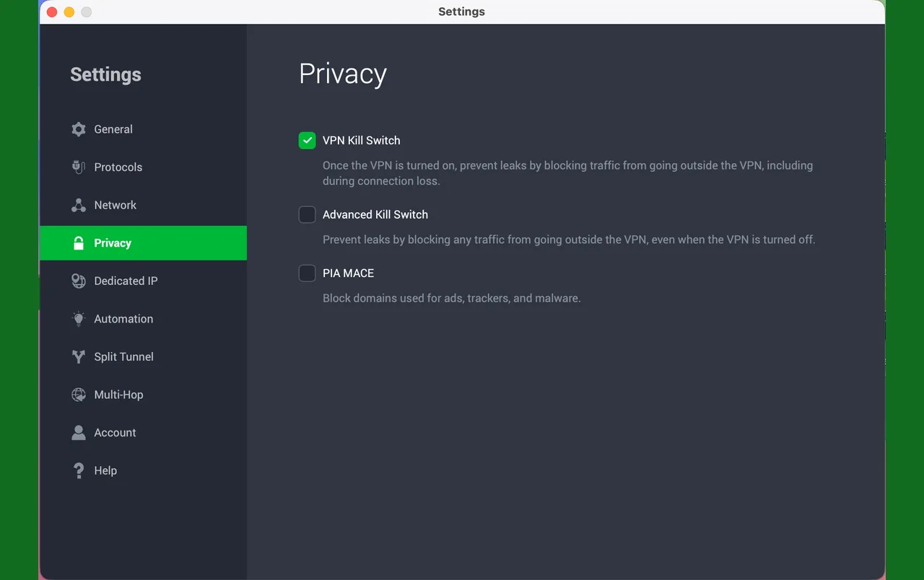Click the Account person icon
Screen dimensions: 924x580
click(x=79, y=432)
